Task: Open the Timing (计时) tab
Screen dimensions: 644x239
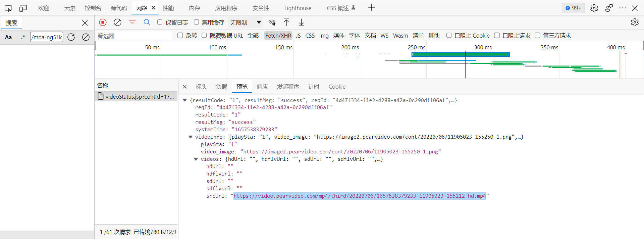Action: click(x=314, y=87)
